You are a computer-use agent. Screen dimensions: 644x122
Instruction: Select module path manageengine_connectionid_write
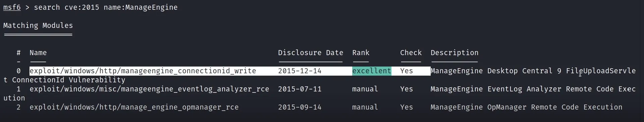point(143,71)
